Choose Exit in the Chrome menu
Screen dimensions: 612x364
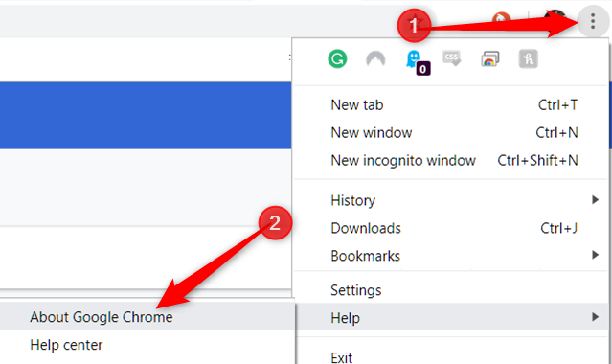click(451, 356)
